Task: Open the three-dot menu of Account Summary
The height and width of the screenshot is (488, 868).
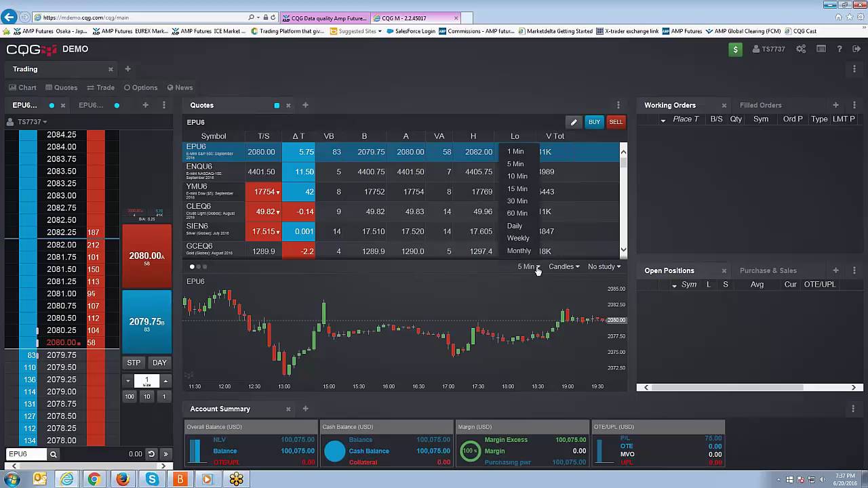Action: 853,409
